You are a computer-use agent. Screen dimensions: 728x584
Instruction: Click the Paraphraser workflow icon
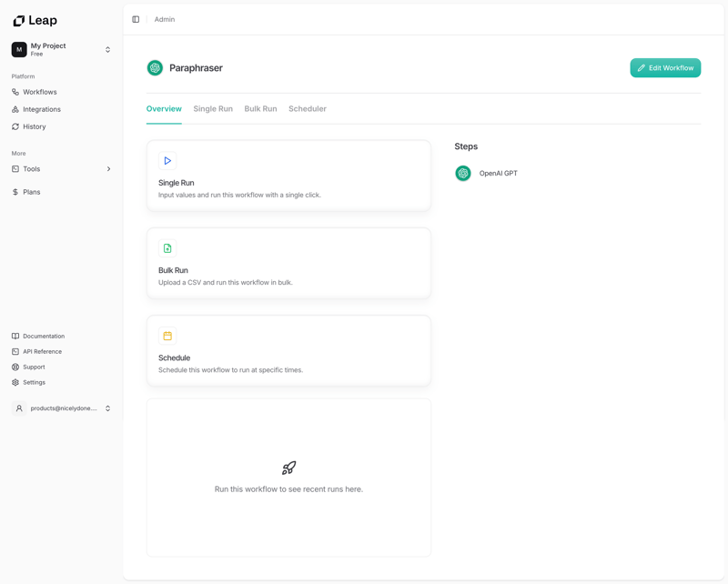[153, 67]
